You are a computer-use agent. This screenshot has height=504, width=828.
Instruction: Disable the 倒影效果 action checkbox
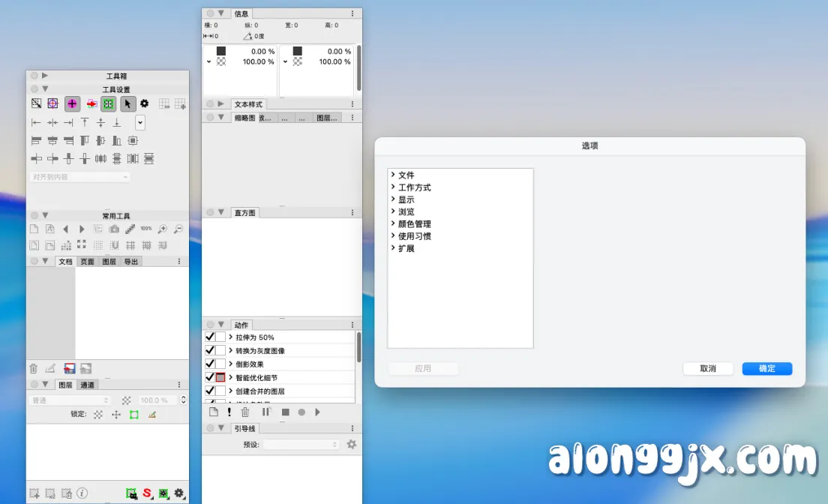[210, 363]
